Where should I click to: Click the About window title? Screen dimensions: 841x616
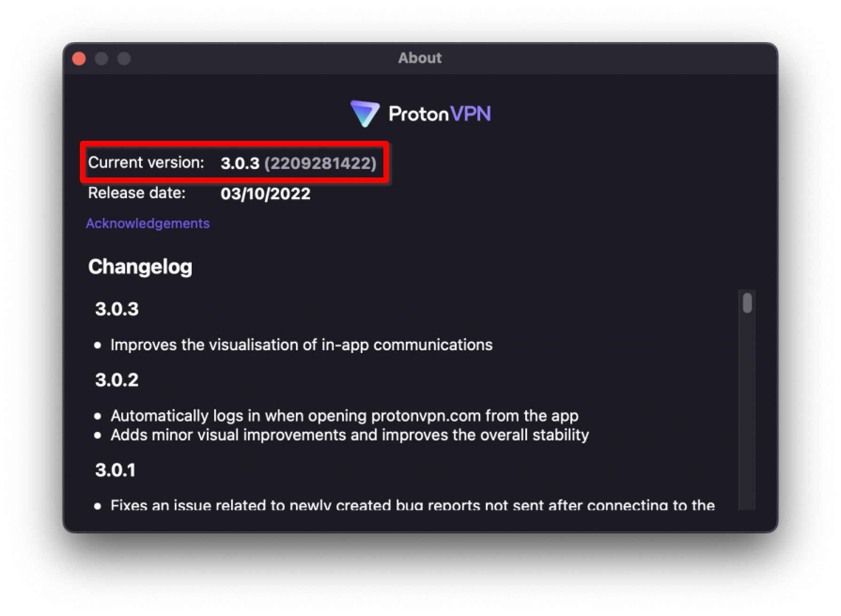pyautogui.click(x=420, y=58)
